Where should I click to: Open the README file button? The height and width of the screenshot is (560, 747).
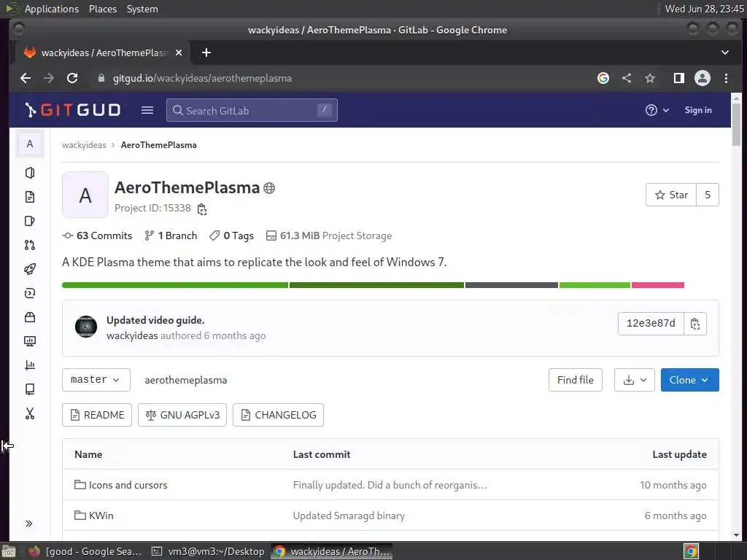[x=97, y=415]
